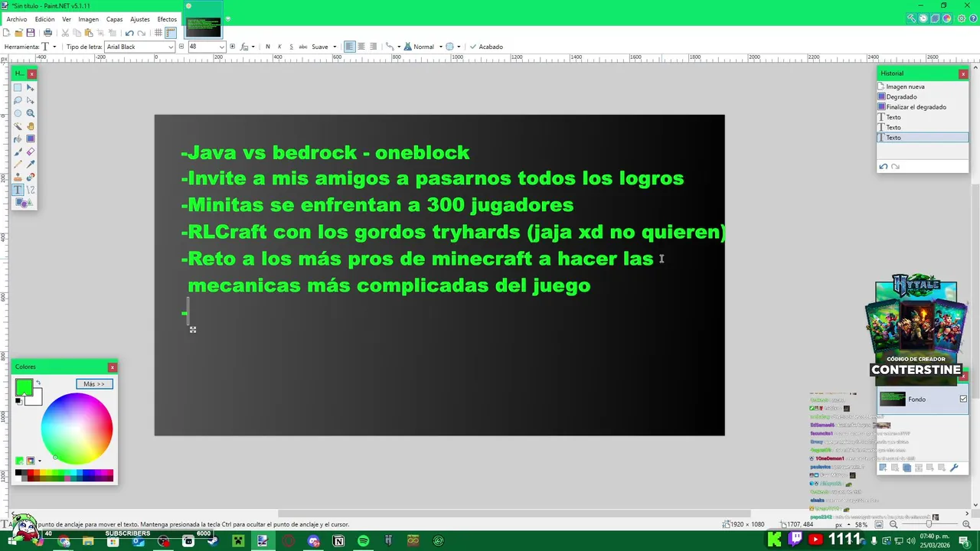
Task: Select the Zoom tool in tools panel
Action: (x=31, y=113)
